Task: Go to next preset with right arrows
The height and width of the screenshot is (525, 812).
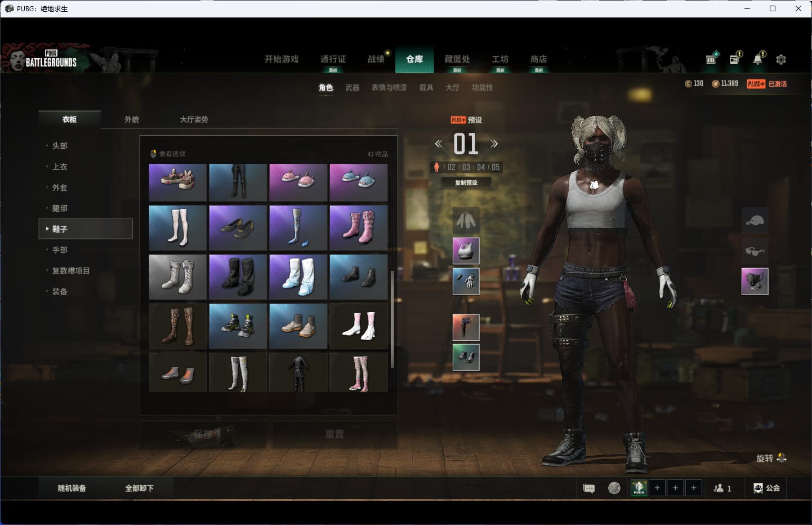Action: pyautogui.click(x=494, y=144)
